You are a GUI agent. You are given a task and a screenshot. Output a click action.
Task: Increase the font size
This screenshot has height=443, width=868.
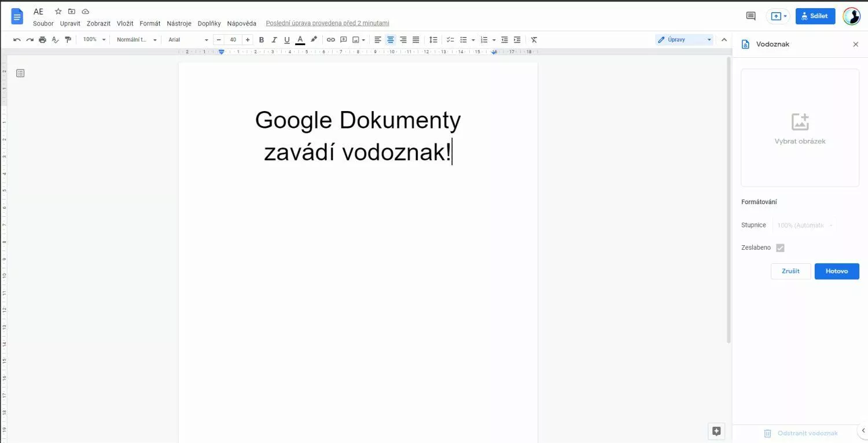pyautogui.click(x=248, y=40)
